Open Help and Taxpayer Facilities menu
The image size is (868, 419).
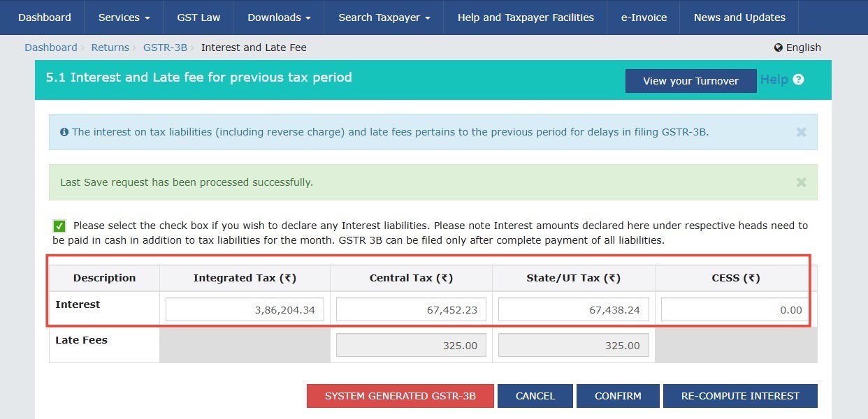(526, 17)
